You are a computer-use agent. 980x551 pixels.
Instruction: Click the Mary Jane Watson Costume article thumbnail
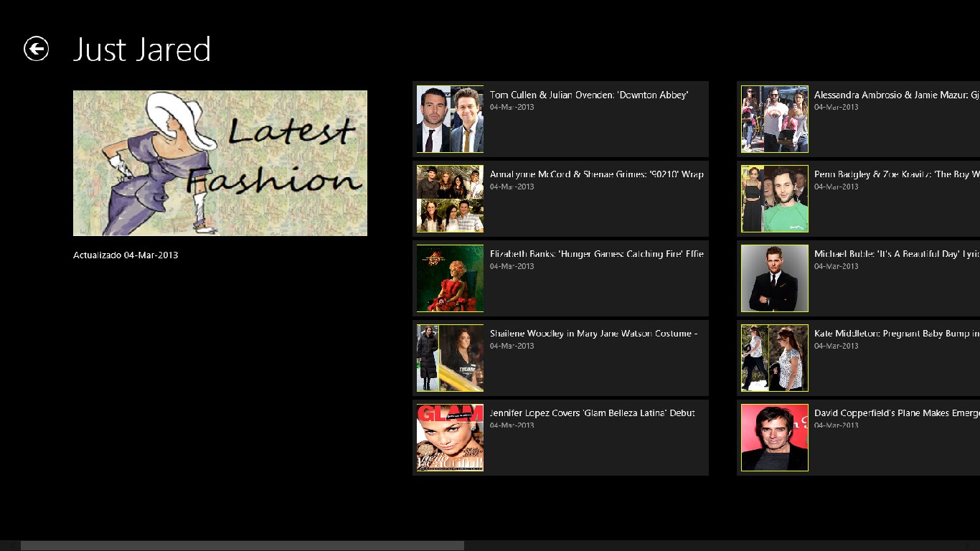click(x=450, y=358)
